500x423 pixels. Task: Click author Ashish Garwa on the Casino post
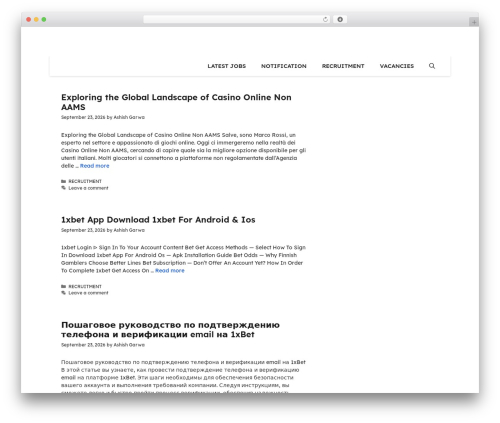coord(129,117)
